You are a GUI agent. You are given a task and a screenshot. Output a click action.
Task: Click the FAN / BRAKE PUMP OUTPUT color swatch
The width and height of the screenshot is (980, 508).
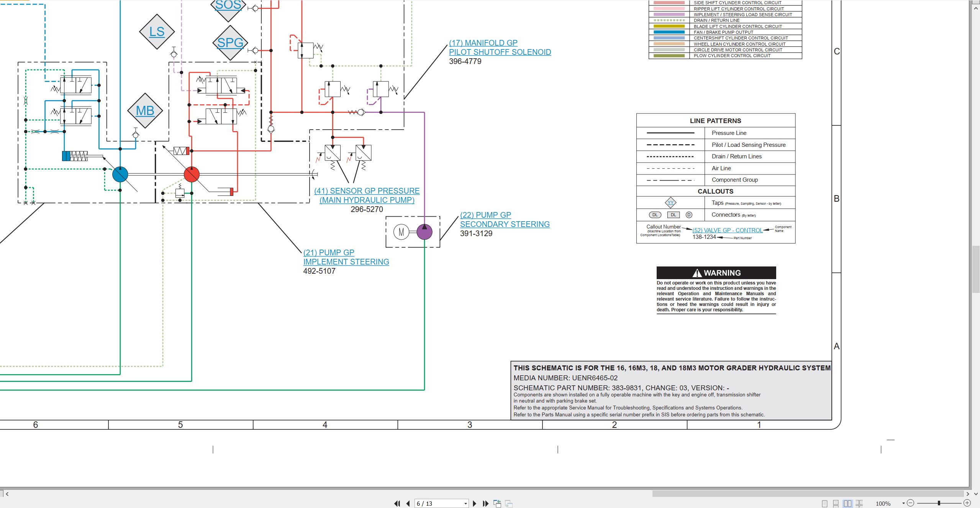(x=669, y=32)
